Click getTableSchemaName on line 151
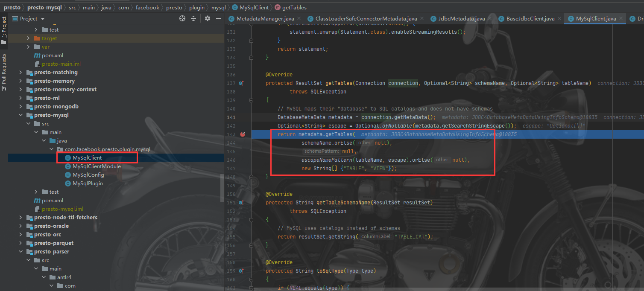The image size is (644, 291). 343,203
